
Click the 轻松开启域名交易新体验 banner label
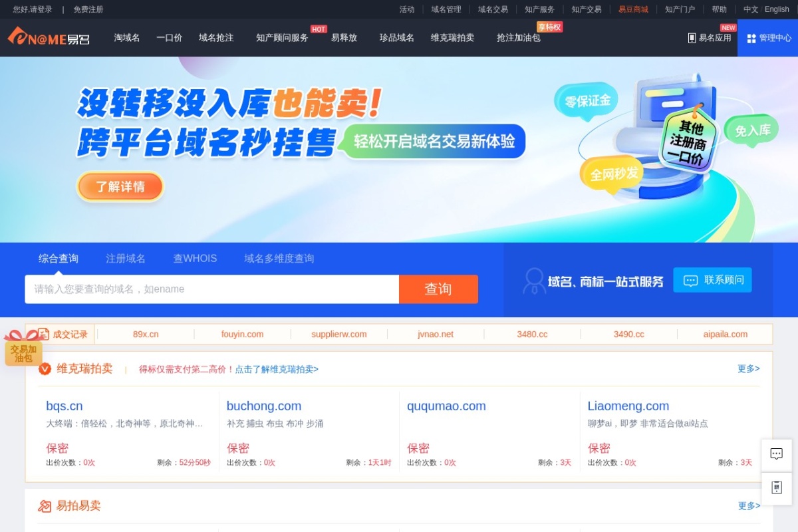pos(434,142)
